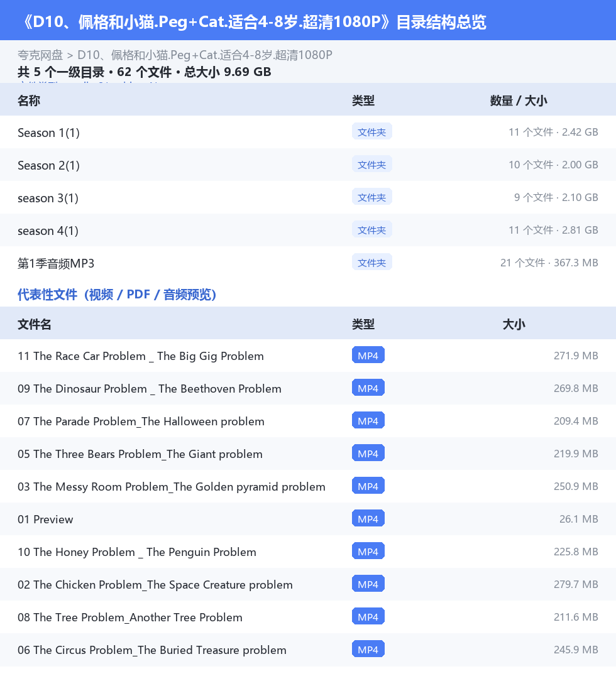Open the season 3(1) folder
Image resolution: width=616 pixels, height=686 pixels.
click(48, 198)
